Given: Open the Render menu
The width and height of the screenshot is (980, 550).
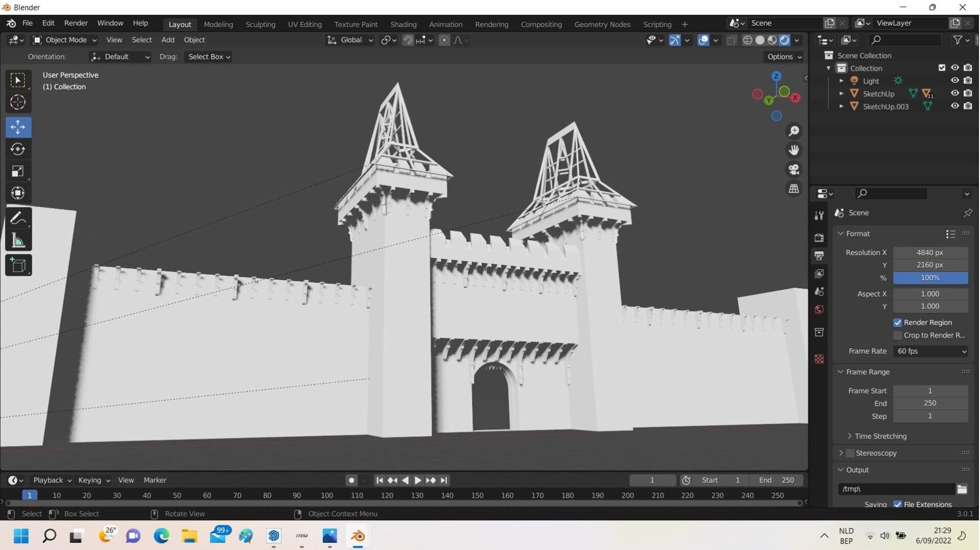Looking at the screenshot, I should pos(76,23).
